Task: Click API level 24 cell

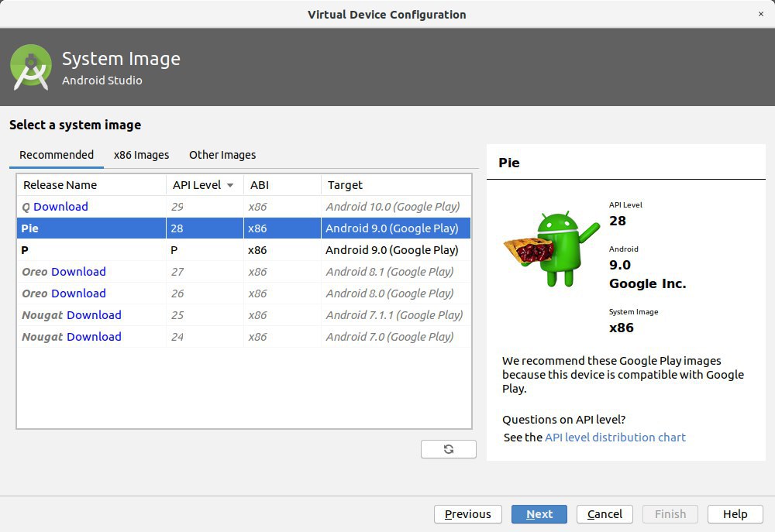Action: (205, 337)
